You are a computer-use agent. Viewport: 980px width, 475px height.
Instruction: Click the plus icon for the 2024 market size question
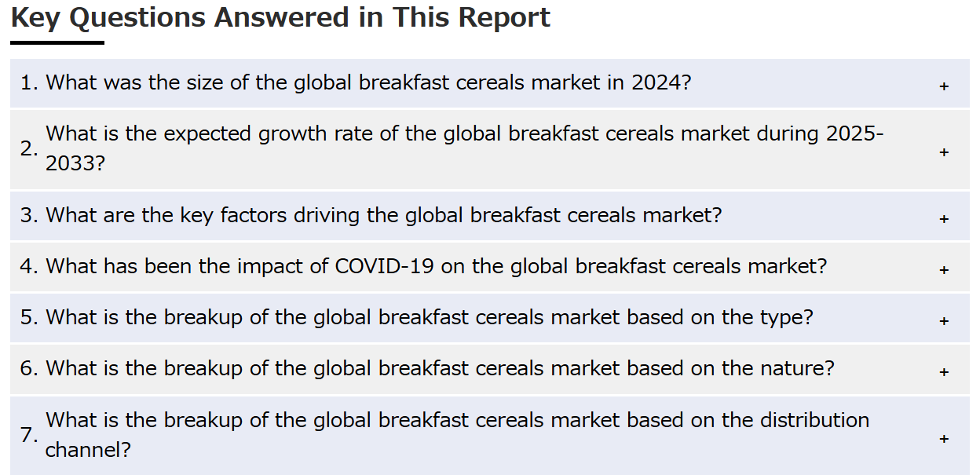(x=944, y=86)
